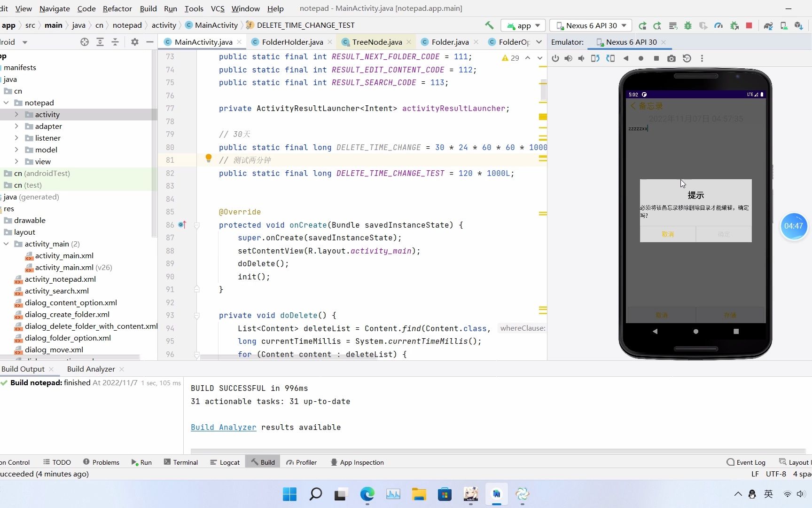Viewport: 812px width, 508px height.
Task: Open the SDK Manager icon
Action: coord(799,25)
